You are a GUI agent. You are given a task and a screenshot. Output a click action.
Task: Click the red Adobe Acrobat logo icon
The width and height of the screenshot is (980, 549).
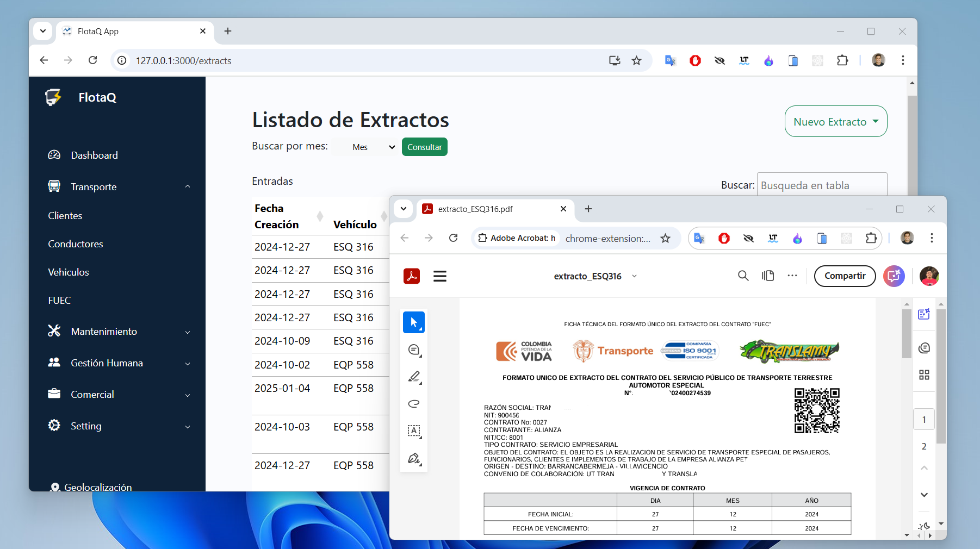[x=412, y=276]
